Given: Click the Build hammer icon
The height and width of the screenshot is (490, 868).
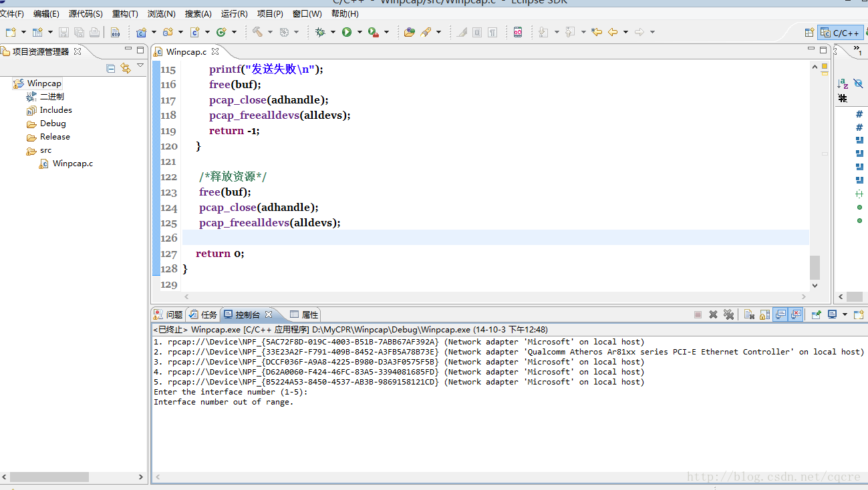Looking at the screenshot, I should 257,32.
